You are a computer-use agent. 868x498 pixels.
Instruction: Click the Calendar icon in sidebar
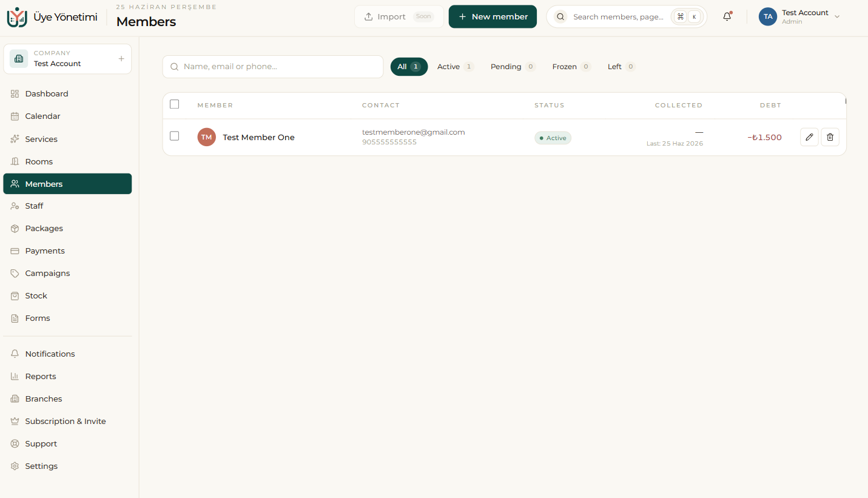(15, 116)
